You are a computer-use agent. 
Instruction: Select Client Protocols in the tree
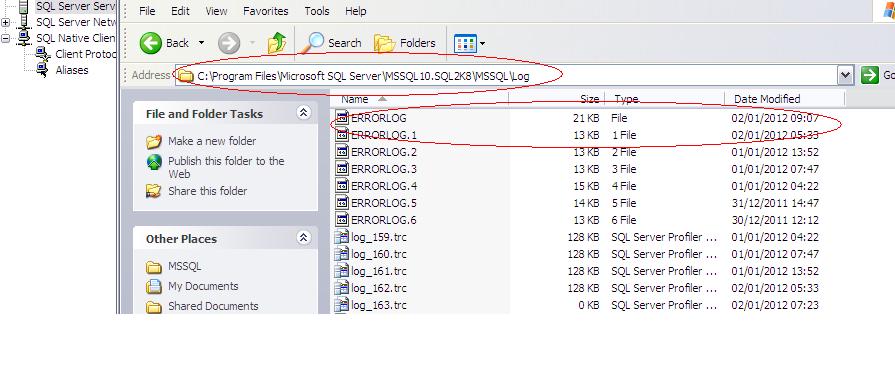[85, 54]
